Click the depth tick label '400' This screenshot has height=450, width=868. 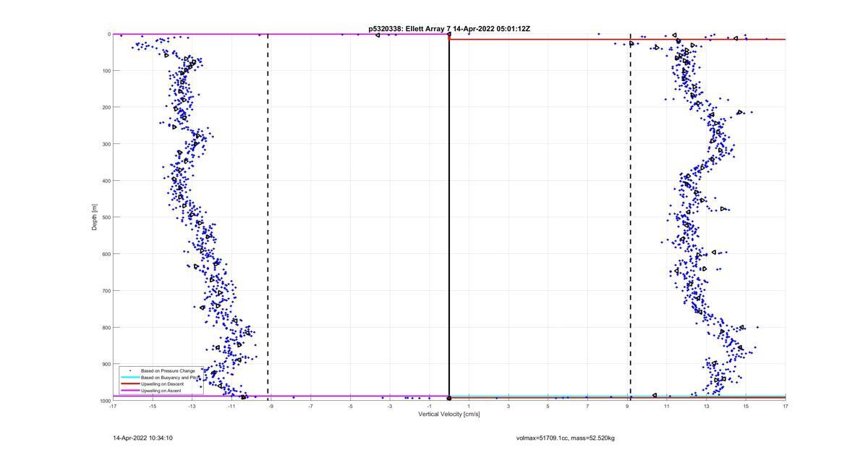tap(106, 181)
